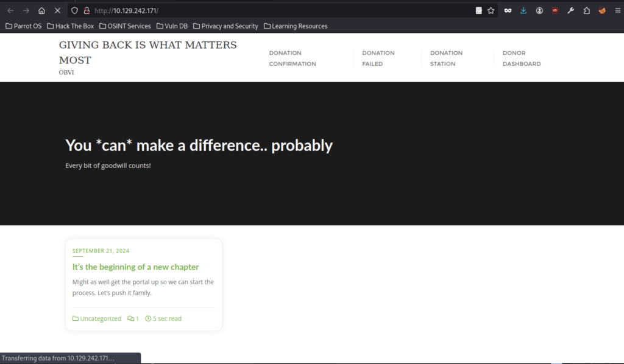Open the Extensions puzzle piece icon
Image resolution: width=624 pixels, height=364 pixels.
586,10
